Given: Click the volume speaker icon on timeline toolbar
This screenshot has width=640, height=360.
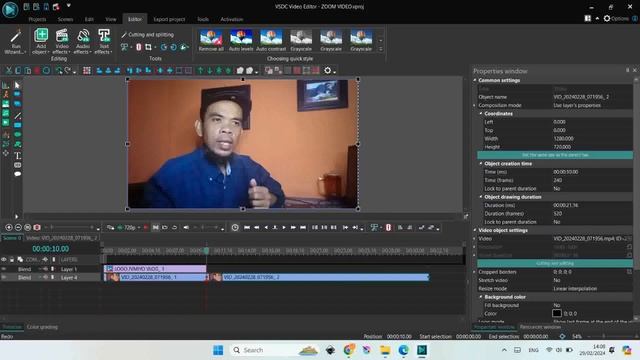Looking at the screenshot, I should point(186,227).
